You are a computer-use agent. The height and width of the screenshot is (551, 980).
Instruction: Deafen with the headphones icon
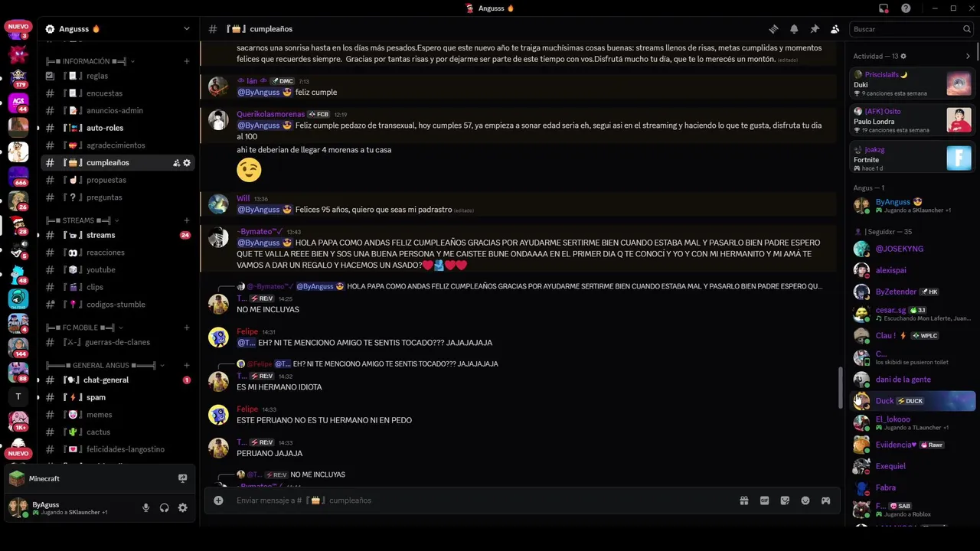164,507
